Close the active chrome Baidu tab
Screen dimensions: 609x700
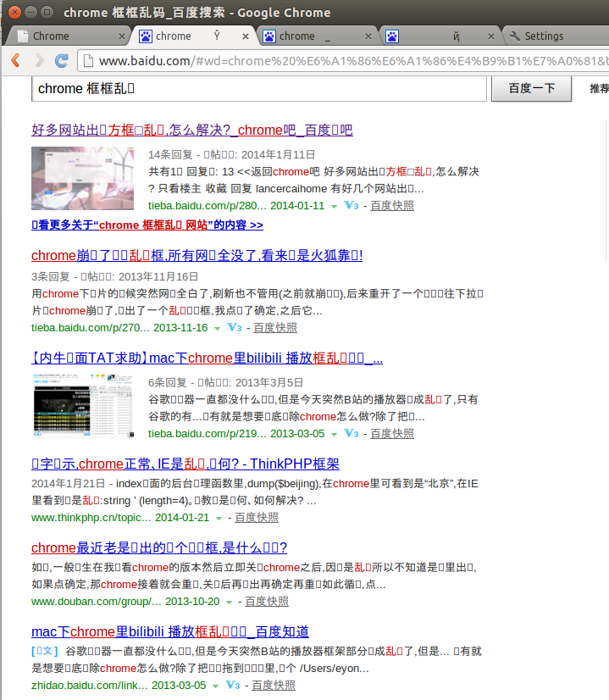(x=246, y=36)
